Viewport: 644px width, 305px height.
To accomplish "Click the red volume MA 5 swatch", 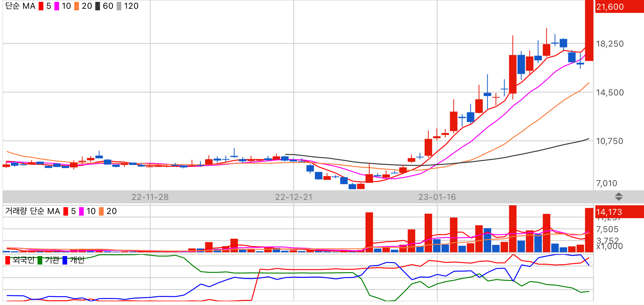I will (66, 211).
